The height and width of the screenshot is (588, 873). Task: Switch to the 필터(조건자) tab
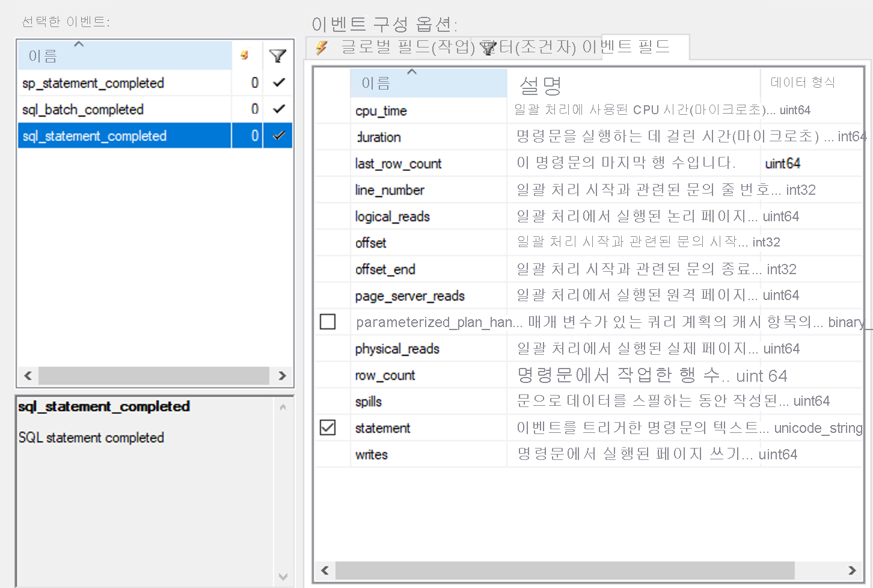(529, 47)
